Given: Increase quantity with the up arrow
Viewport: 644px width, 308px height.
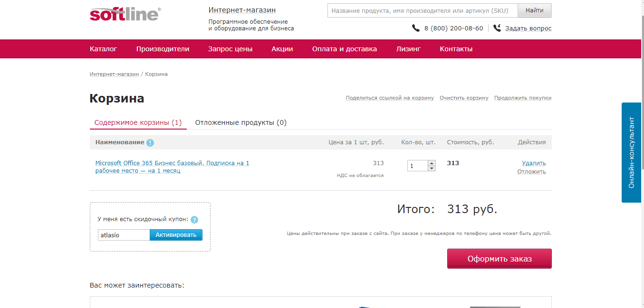Looking at the screenshot, I should [x=432, y=163].
